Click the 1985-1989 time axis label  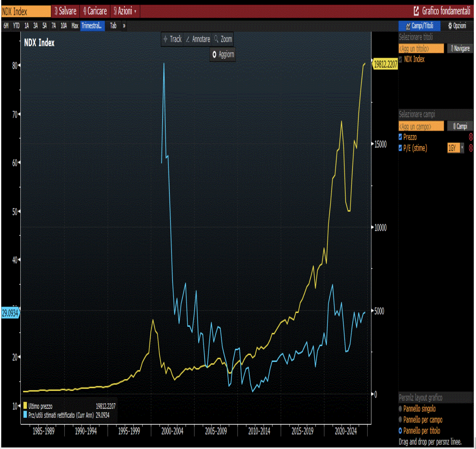pos(43,431)
